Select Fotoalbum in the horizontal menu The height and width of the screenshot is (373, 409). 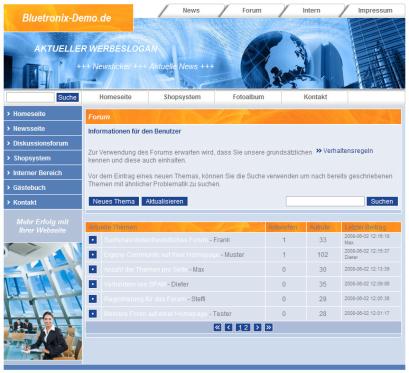(248, 97)
